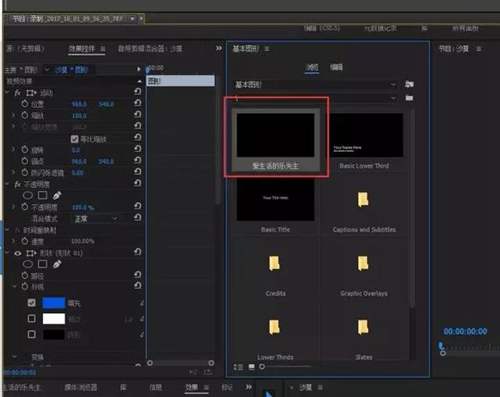Uncheck the Fill checkbox beside the blue swatch
This screenshot has width=500, height=397.
coord(32,303)
